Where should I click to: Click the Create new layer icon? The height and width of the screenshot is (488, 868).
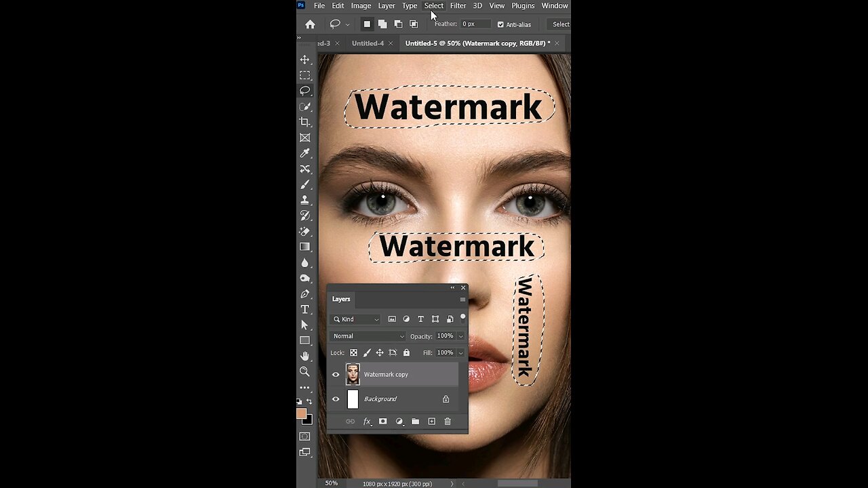[431, 422]
